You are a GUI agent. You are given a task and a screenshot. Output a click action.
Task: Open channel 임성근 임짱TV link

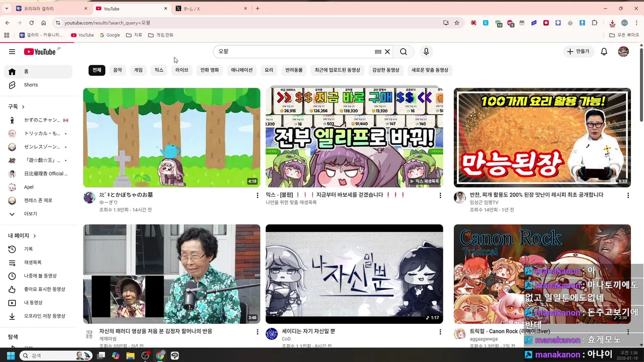(484, 203)
